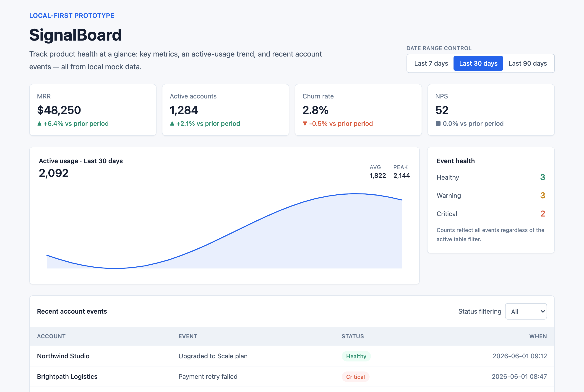This screenshot has width=584, height=392.
Task: Click the Recent account events heading
Action: 72,311
